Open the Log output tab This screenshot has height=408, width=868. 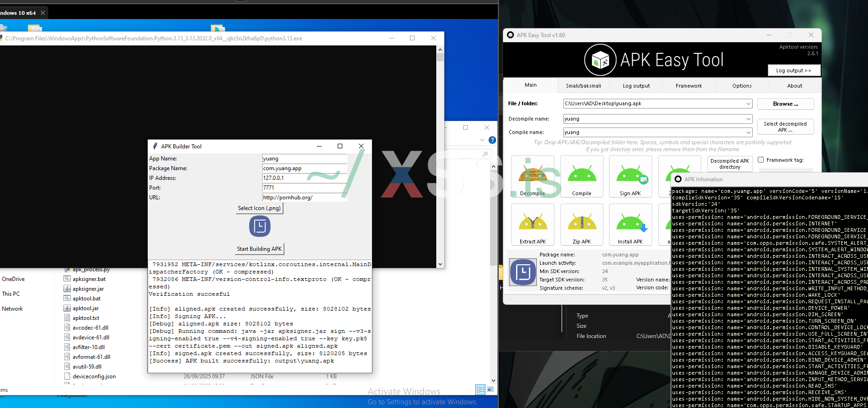636,86
